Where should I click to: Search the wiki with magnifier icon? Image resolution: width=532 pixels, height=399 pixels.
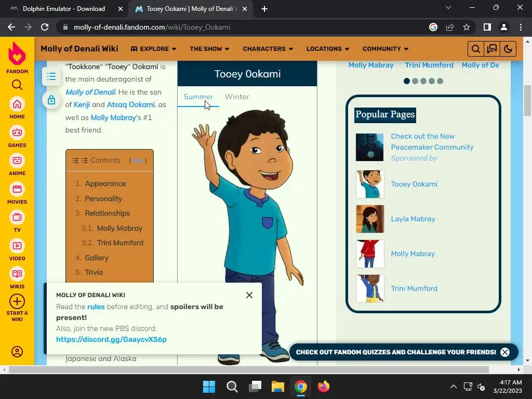(x=476, y=49)
